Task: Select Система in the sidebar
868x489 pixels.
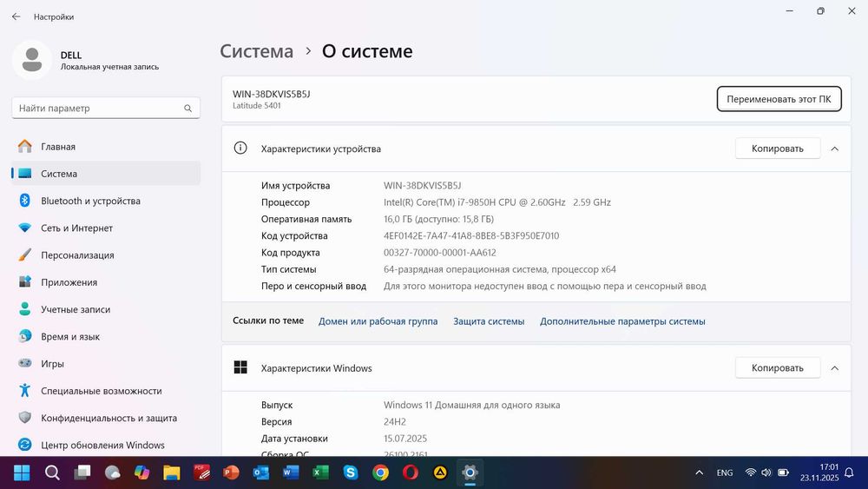Action: pos(106,174)
